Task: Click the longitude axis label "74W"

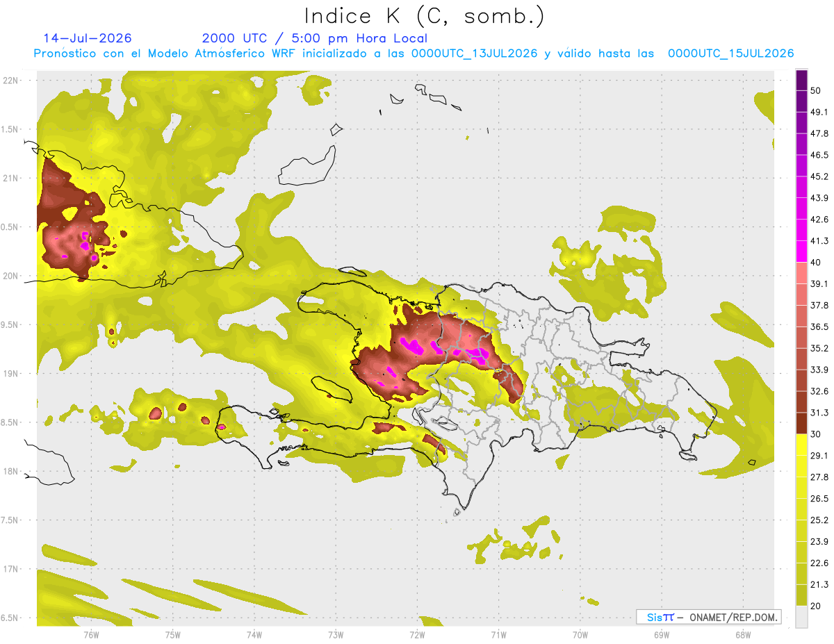Action: pos(254,635)
